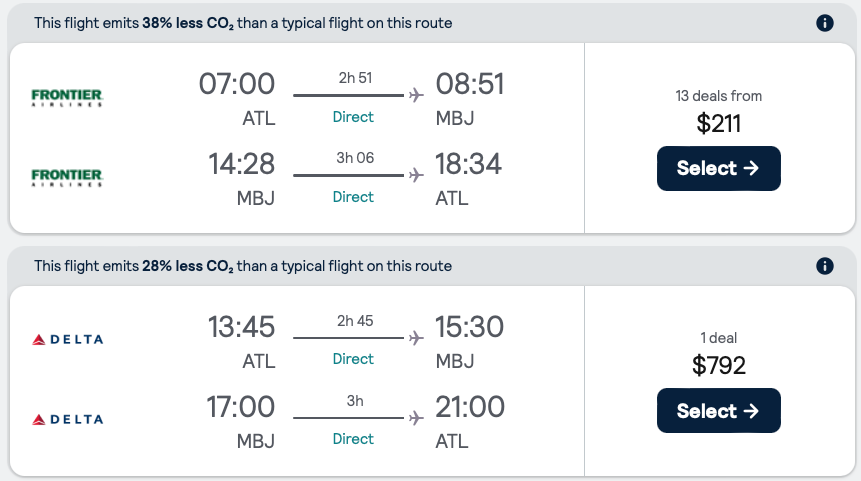
Task: Click the 07:00 ATL departure time
Action: (237, 84)
